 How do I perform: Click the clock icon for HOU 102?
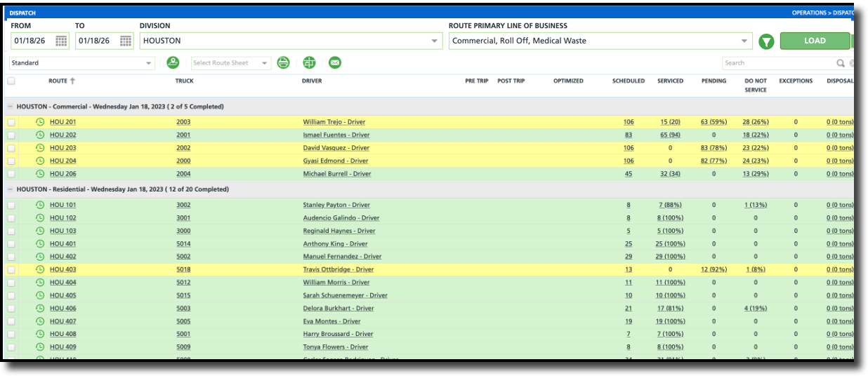pyautogui.click(x=40, y=218)
